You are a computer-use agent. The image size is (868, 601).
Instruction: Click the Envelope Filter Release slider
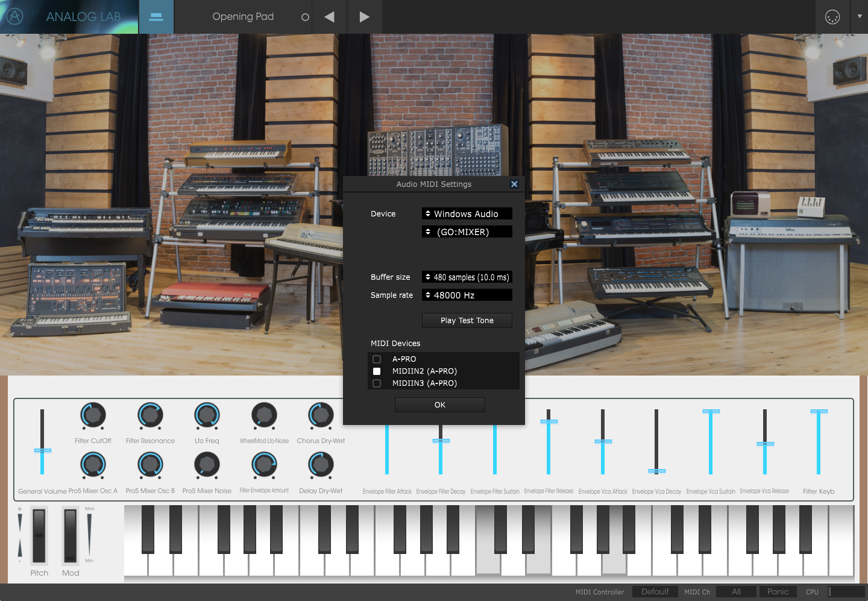[x=549, y=442]
